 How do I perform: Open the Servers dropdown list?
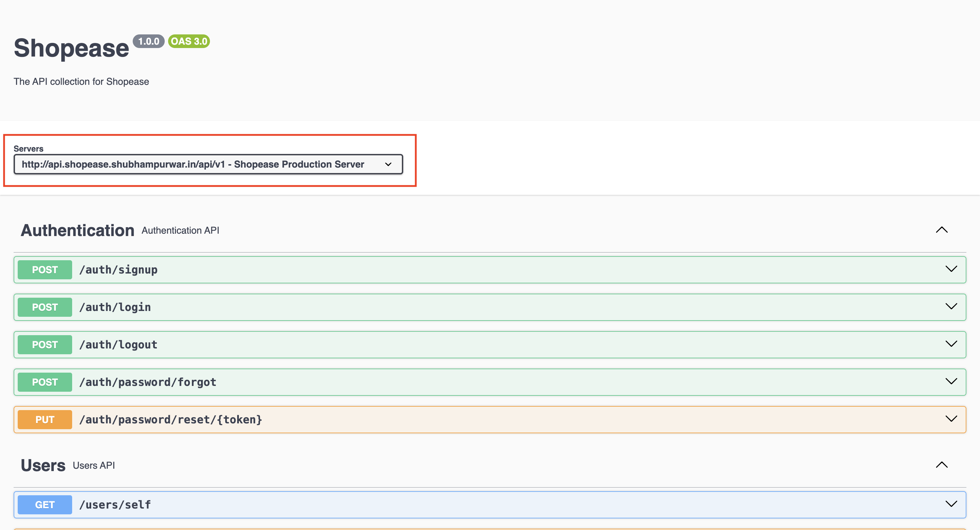coord(208,164)
